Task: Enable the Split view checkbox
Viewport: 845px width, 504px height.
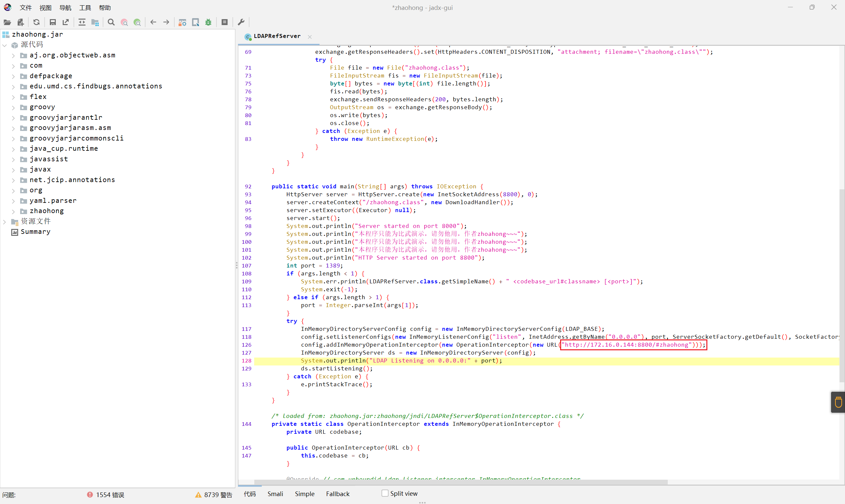Action: [385, 493]
